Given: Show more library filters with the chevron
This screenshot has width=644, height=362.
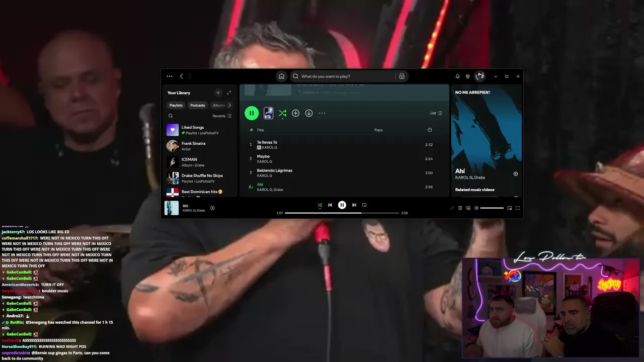Looking at the screenshot, I should pyautogui.click(x=229, y=105).
